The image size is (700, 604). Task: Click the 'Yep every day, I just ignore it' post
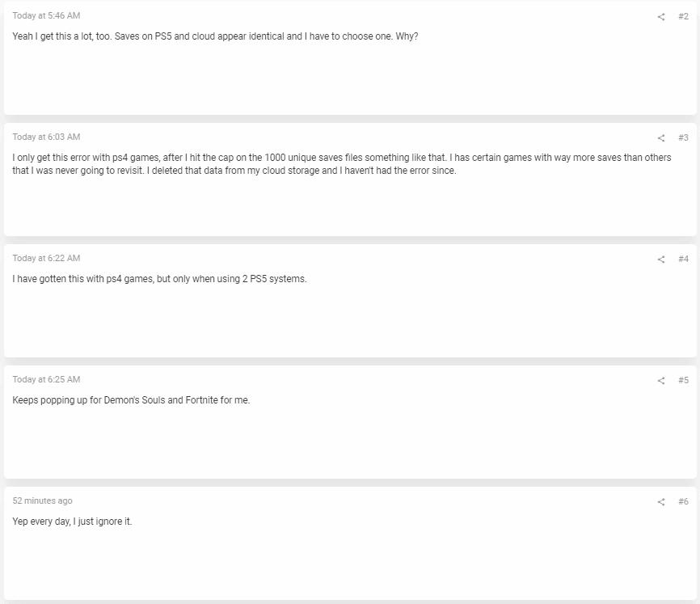click(72, 522)
